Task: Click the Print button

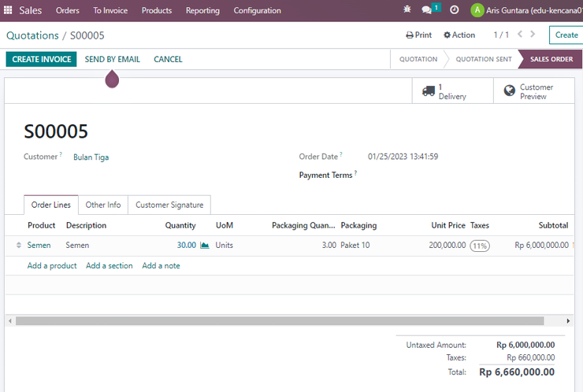Action: click(x=418, y=35)
